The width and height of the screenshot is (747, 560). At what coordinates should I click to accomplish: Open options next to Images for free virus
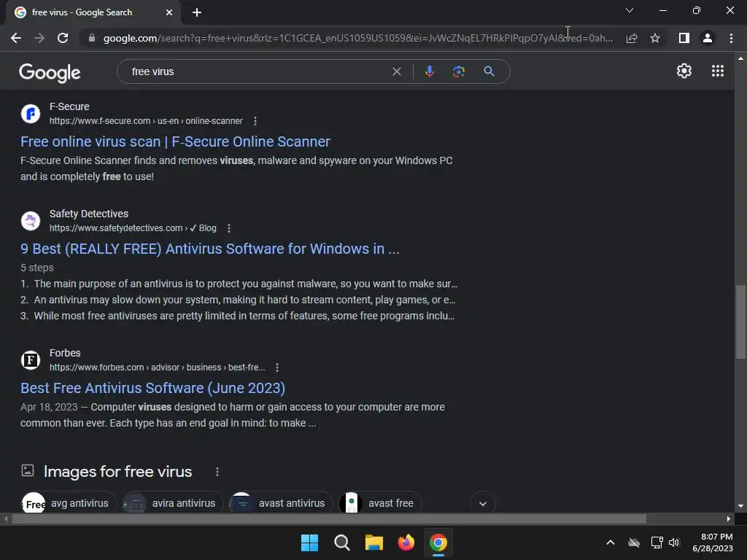click(x=217, y=472)
